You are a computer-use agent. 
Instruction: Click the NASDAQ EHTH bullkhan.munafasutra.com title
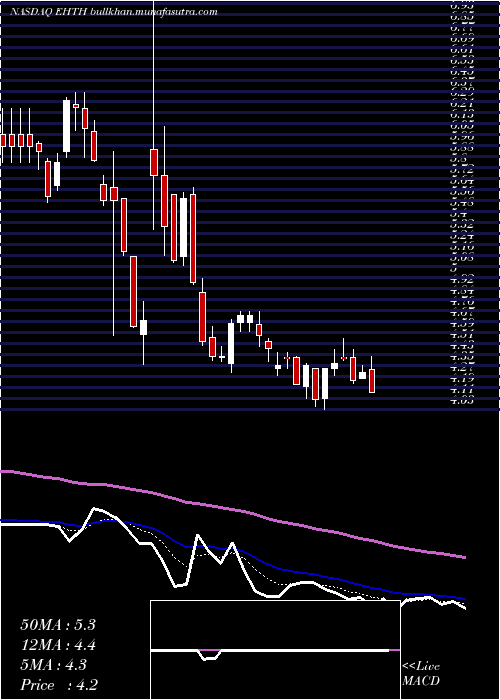point(113,12)
